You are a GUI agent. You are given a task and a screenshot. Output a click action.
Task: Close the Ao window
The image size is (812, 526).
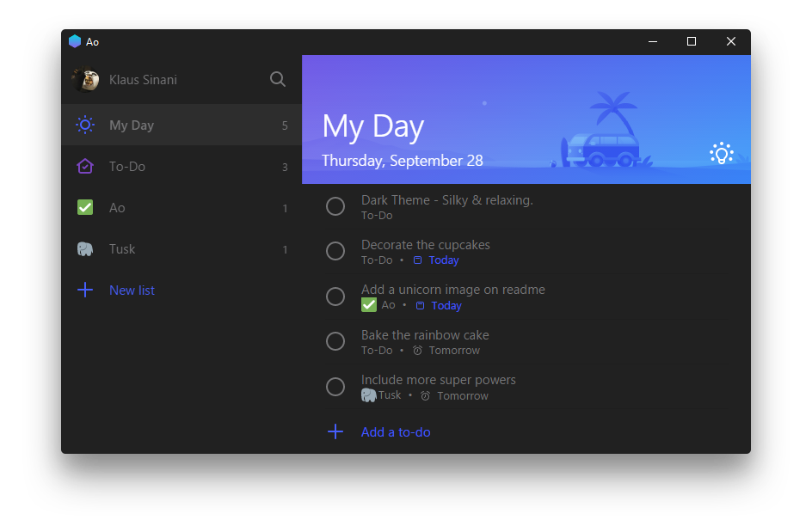(x=730, y=41)
